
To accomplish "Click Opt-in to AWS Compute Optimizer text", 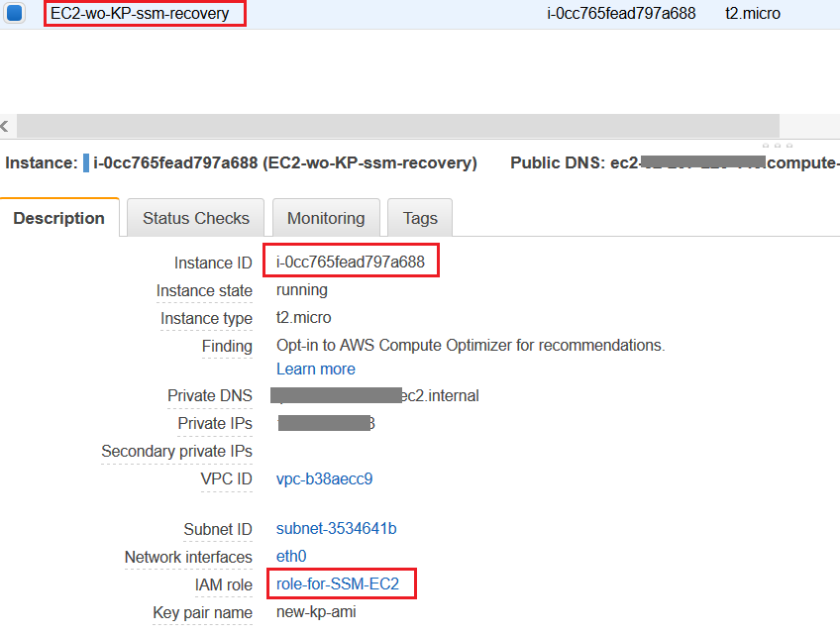I will tap(471, 346).
